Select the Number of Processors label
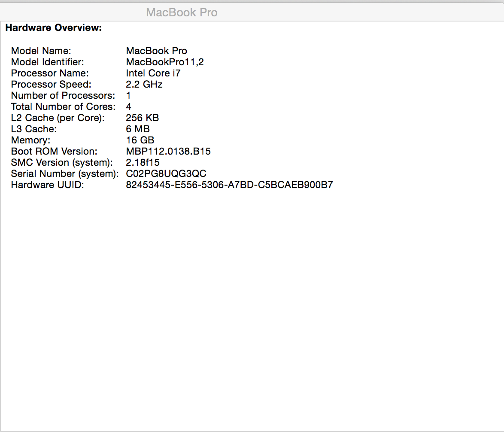The height and width of the screenshot is (432, 504). (x=63, y=96)
